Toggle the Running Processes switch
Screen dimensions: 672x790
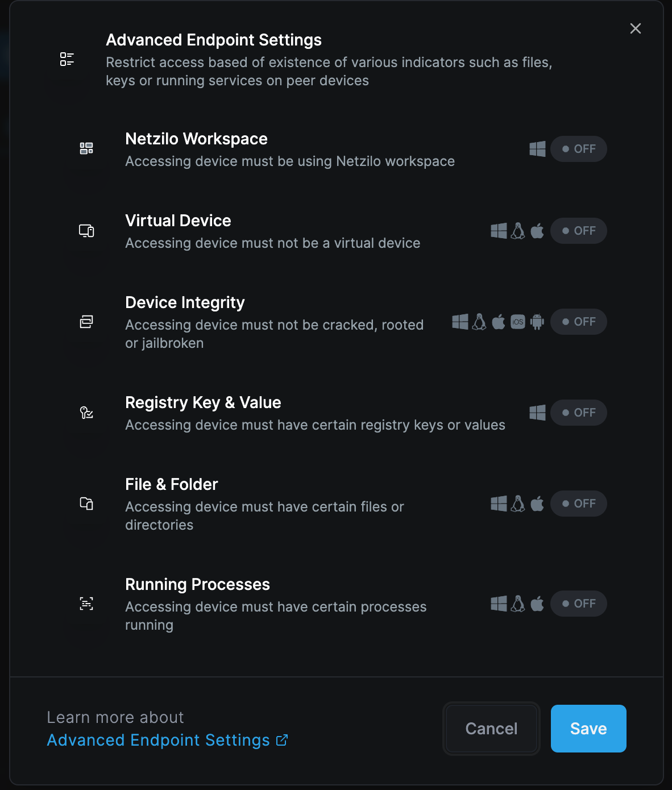tap(579, 604)
